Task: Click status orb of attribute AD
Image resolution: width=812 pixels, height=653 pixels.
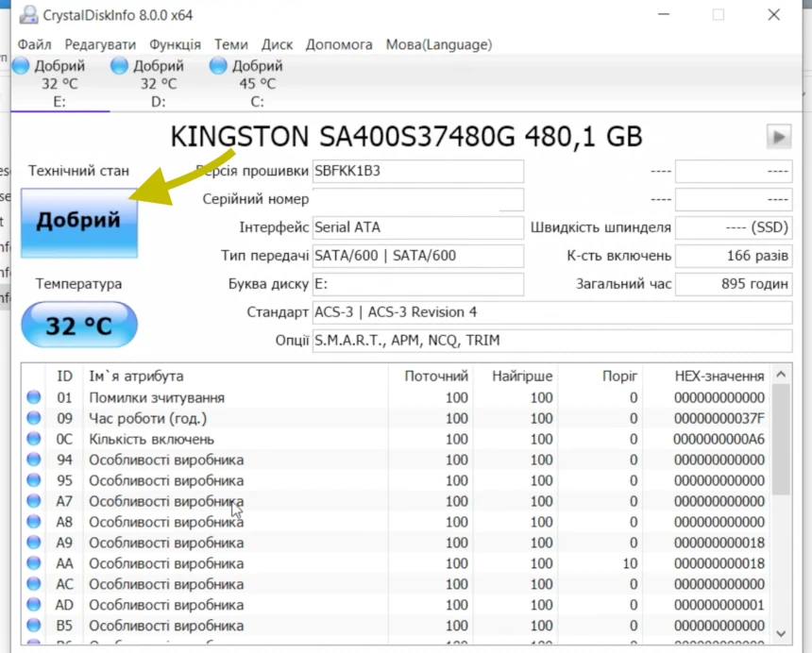Action: pyautogui.click(x=34, y=604)
